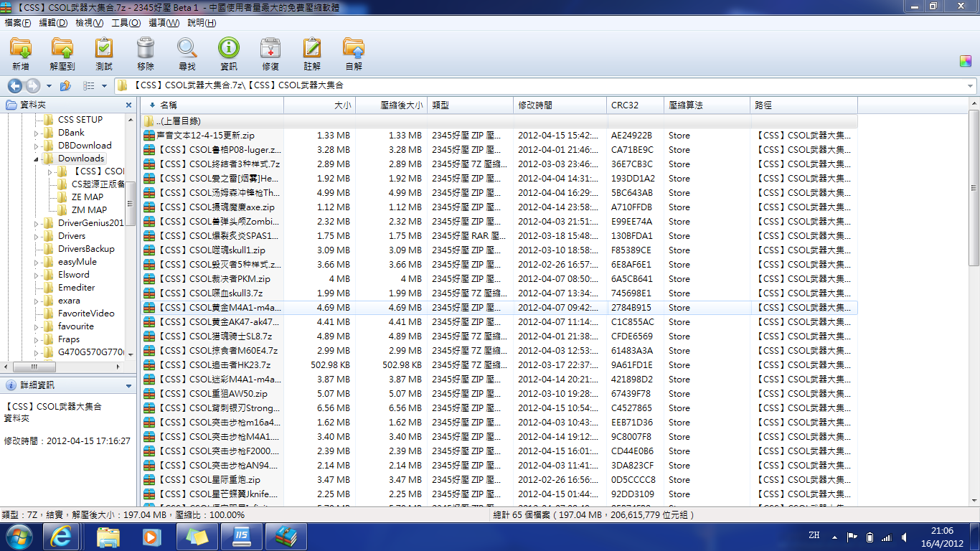Go back with the navigation back arrow
Screen dimensions: 980x551
pyautogui.click(x=15, y=86)
